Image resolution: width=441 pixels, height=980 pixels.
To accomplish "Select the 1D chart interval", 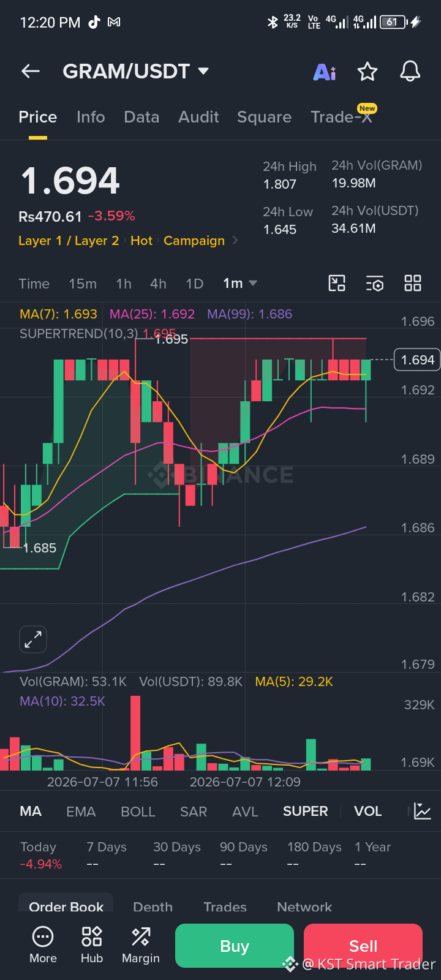I will coord(194,284).
